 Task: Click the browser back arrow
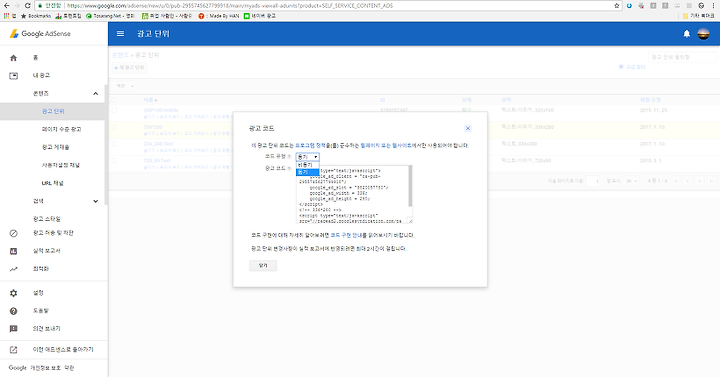(6, 6)
